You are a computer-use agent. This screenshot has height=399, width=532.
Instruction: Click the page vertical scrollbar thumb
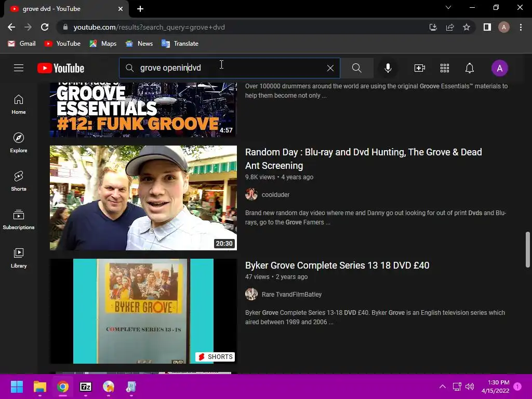(x=528, y=249)
